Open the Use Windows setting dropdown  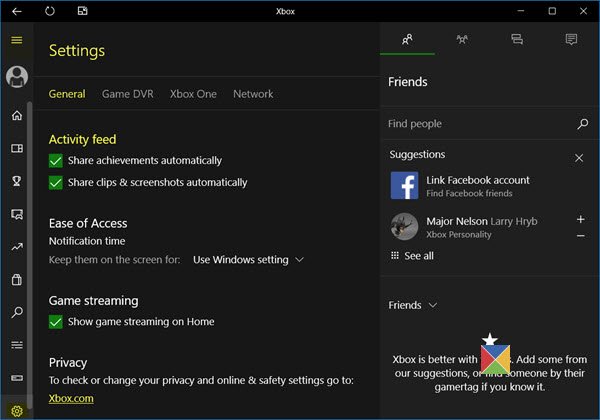[248, 260]
